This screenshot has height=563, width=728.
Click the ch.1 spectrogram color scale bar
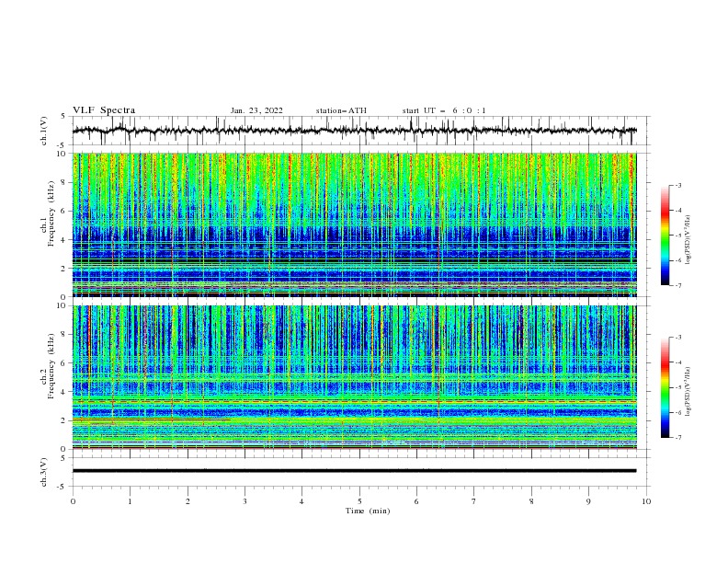(665, 236)
